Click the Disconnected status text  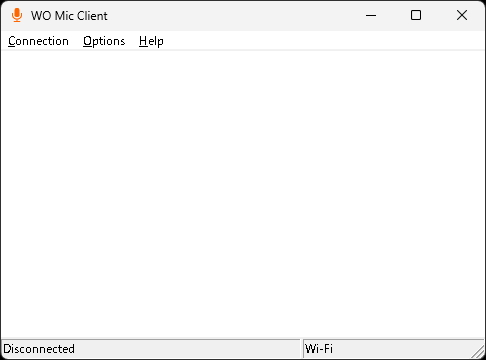pyautogui.click(x=39, y=349)
